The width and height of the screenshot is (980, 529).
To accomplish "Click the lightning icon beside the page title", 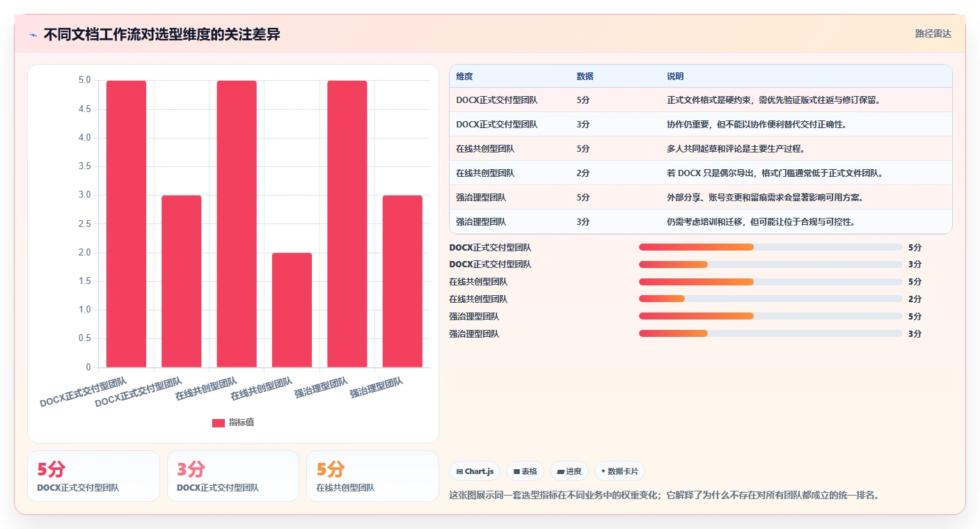I will click(x=33, y=35).
